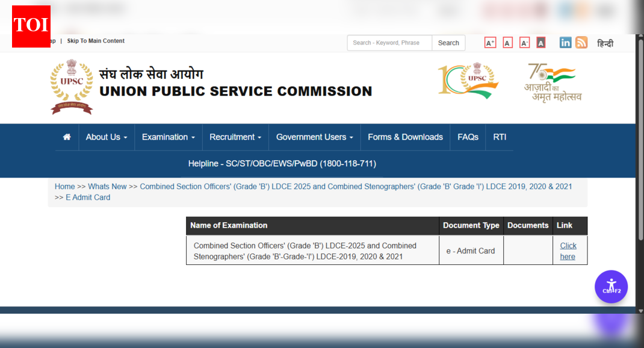644x348 pixels.
Task: Click the admit card 'Click here' link
Action: click(x=568, y=251)
